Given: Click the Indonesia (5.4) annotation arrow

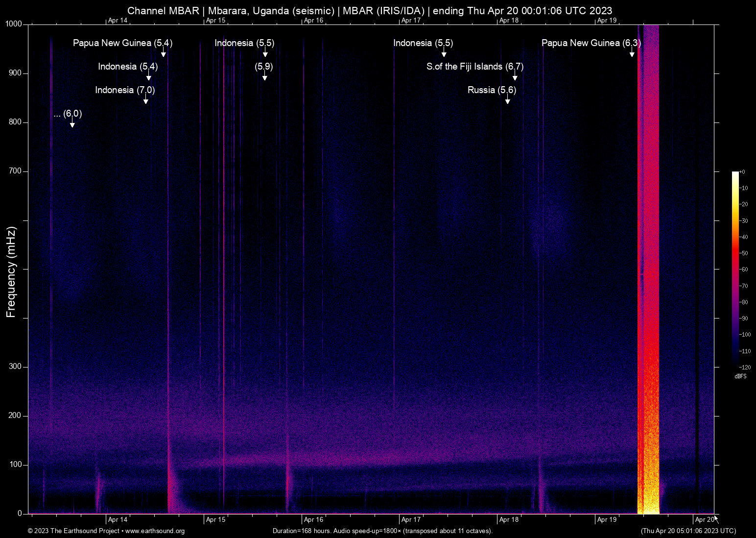Looking at the screenshot, I should pos(149,77).
